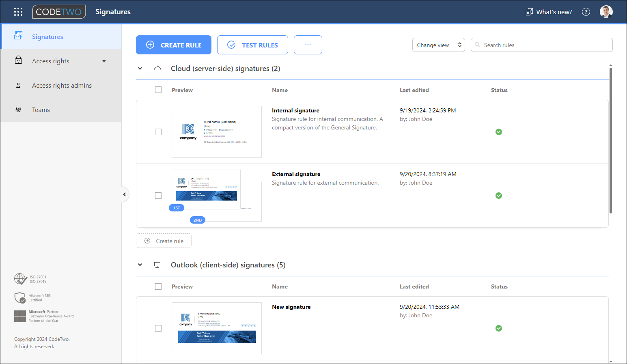Viewport: 627px width, 364px height.
Task: Click the monitor icon beside Outlook signatures
Action: tap(157, 265)
